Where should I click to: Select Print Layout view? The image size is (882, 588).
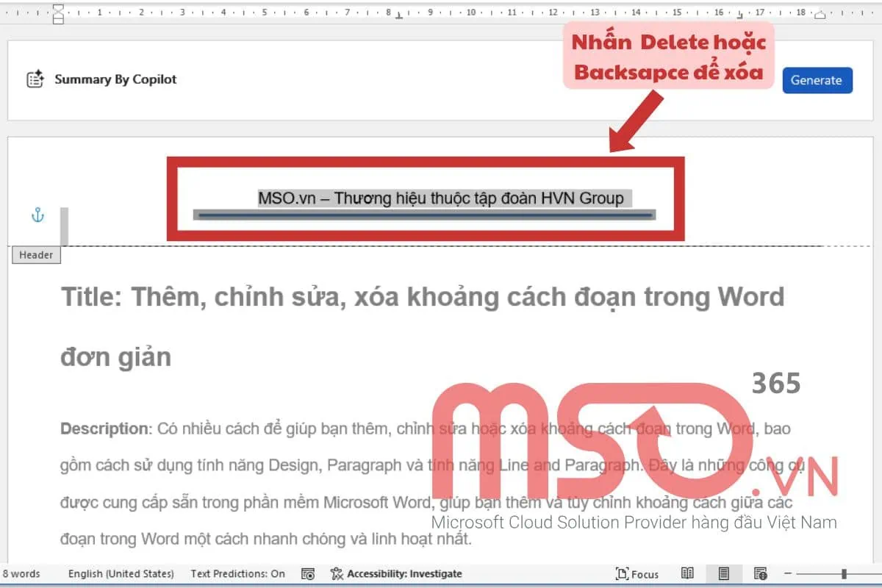(x=724, y=574)
